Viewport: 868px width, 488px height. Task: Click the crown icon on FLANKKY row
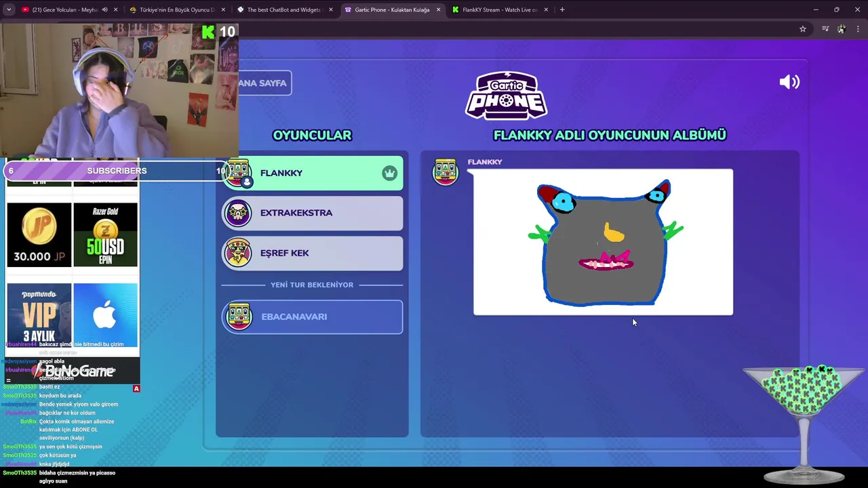tap(389, 173)
